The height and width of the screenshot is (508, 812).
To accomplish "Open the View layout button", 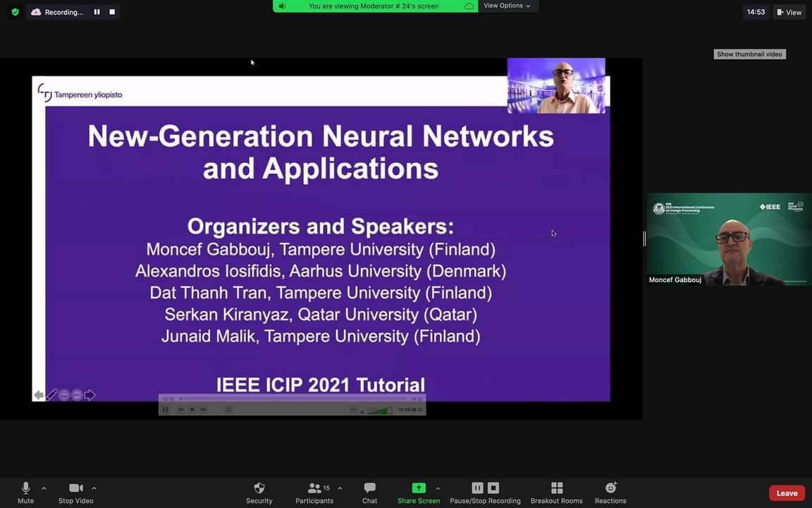I will tap(789, 12).
